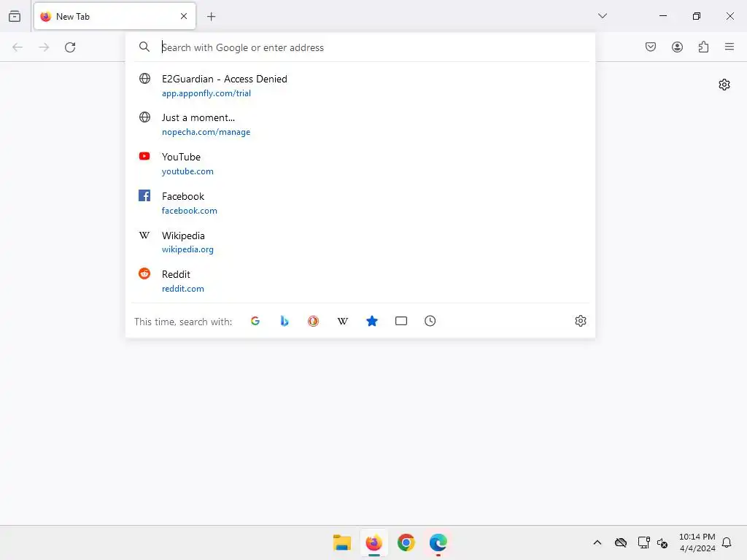Click the OneDrive cloud tray icon
The height and width of the screenshot is (560, 747).
621,542
